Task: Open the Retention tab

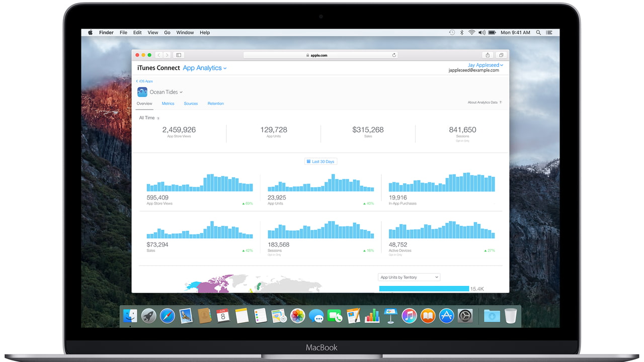Action: pos(216,104)
